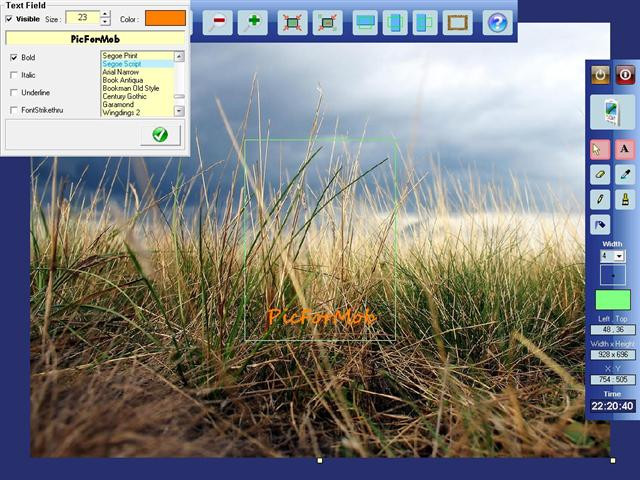Click the Left, Top value 48, 36

[x=613, y=329]
